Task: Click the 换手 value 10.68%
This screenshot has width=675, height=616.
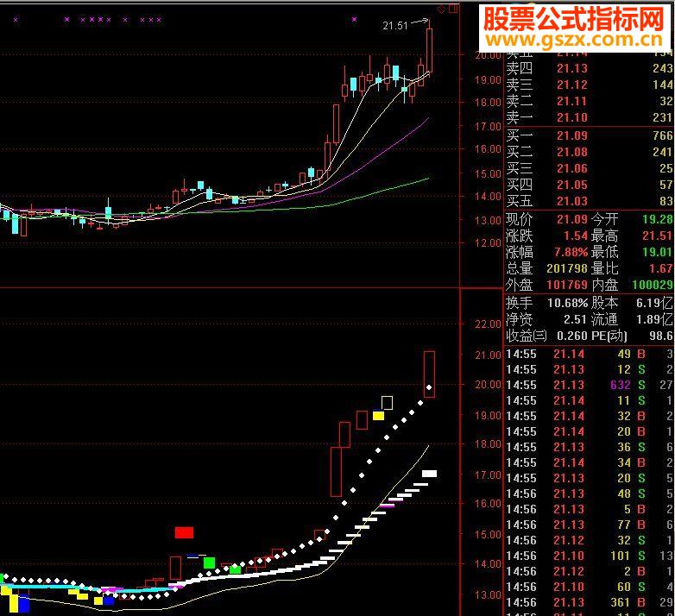Action: [568, 304]
